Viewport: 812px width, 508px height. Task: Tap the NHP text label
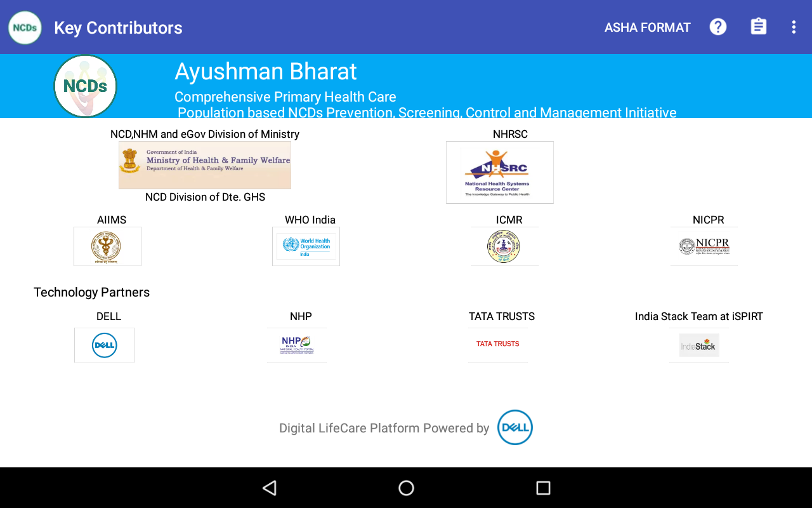(x=301, y=316)
